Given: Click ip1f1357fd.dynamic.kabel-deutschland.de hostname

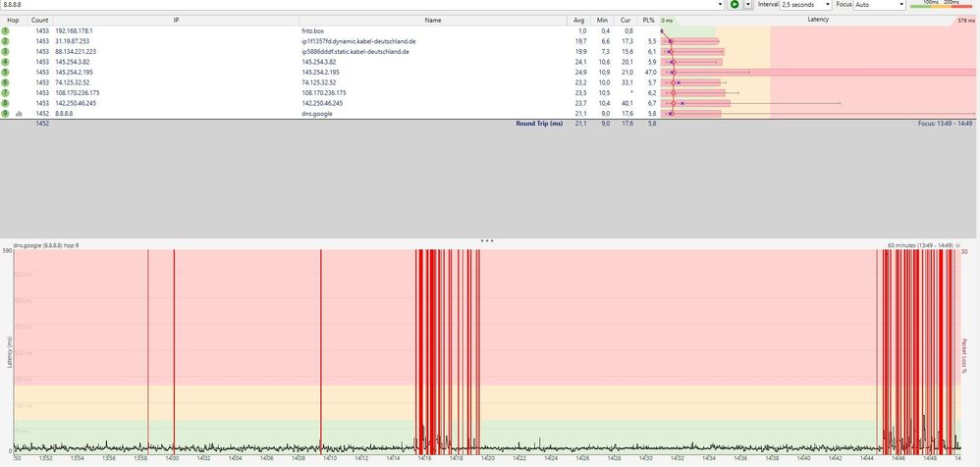Looking at the screenshot, I should point(358,41).
